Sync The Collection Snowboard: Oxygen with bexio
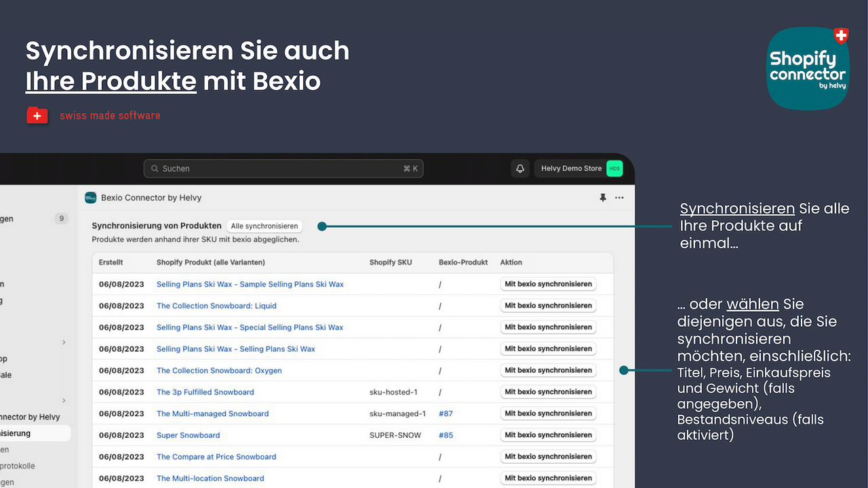The image size is (868, 488). [x=548, y=371]
